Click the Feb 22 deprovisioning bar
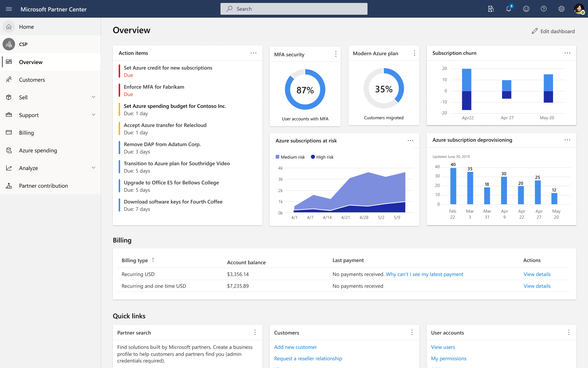588x368 pixels. click(453, 186)
